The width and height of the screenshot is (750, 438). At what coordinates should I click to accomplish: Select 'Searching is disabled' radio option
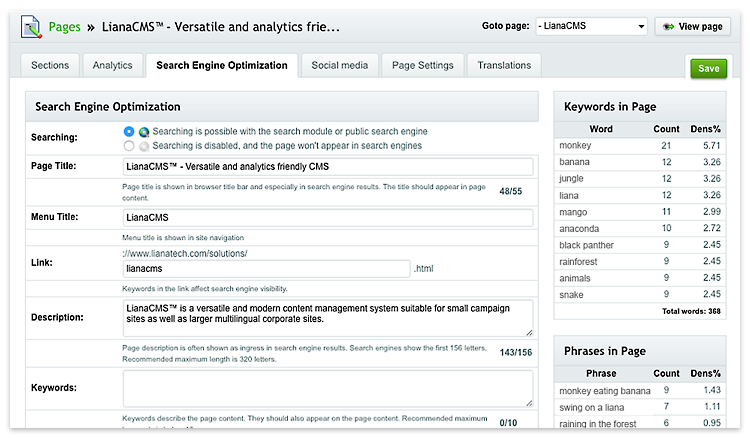[x=129, y=146]
